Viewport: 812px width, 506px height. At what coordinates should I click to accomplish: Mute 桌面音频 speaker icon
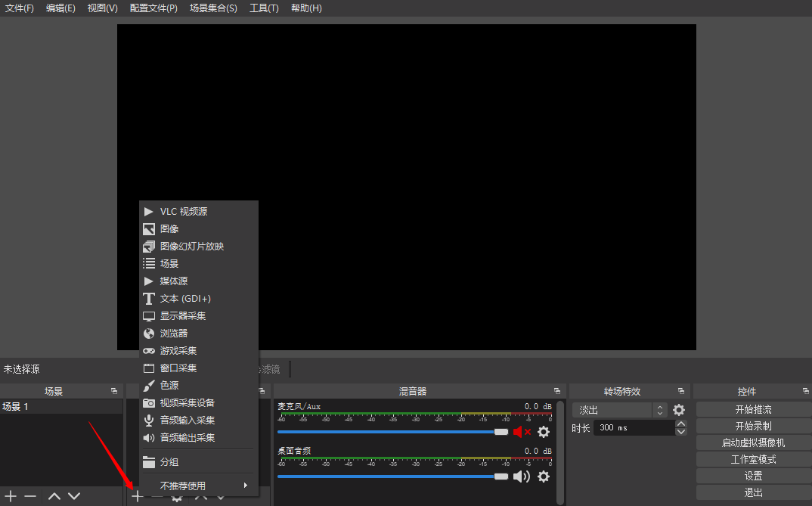pos(522,477)
